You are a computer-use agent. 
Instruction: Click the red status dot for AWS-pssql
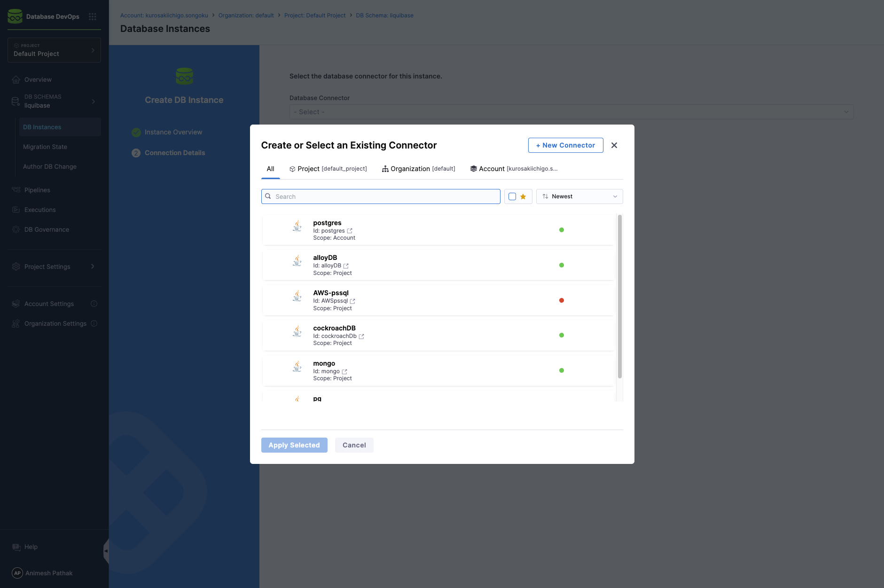point(562,300)
